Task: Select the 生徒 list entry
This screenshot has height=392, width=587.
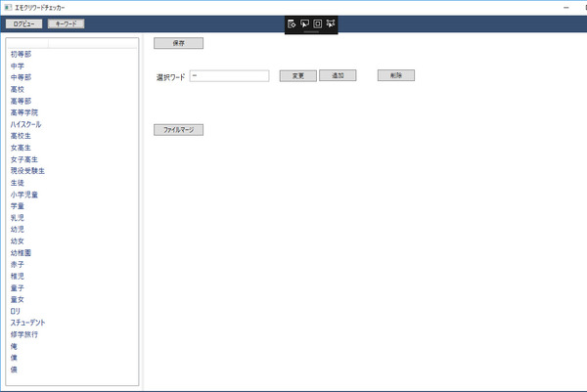Action: [18, 183]
